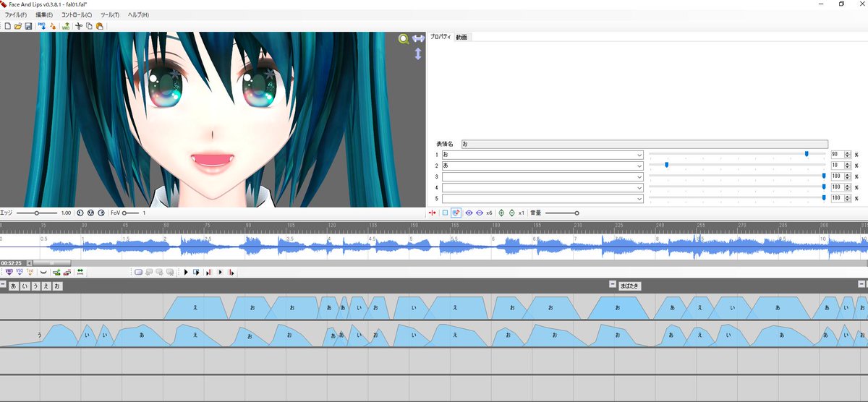Click the copy icon in the top toolbar

tap(89, 26)
